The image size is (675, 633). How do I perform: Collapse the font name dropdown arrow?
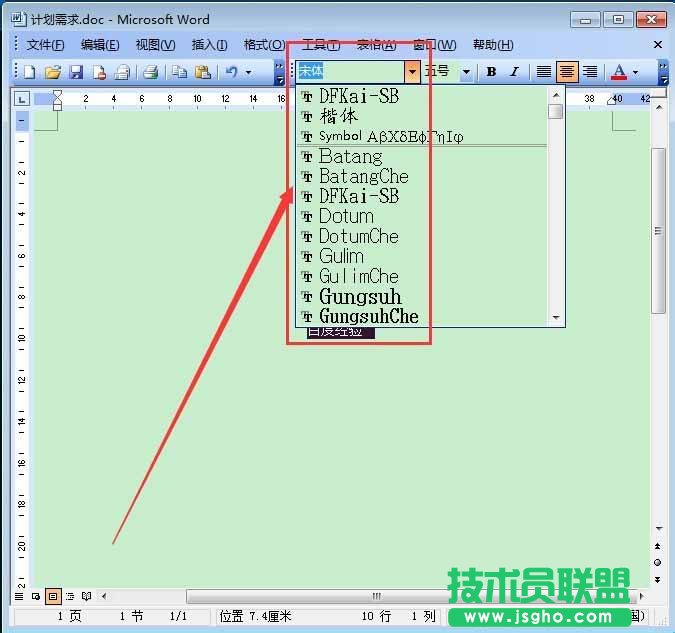(x=412, y=71)
